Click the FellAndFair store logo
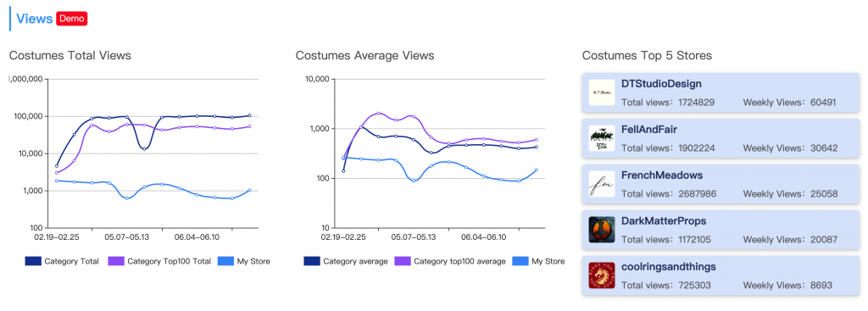This screenshot has width=868, height=311. 602,138
